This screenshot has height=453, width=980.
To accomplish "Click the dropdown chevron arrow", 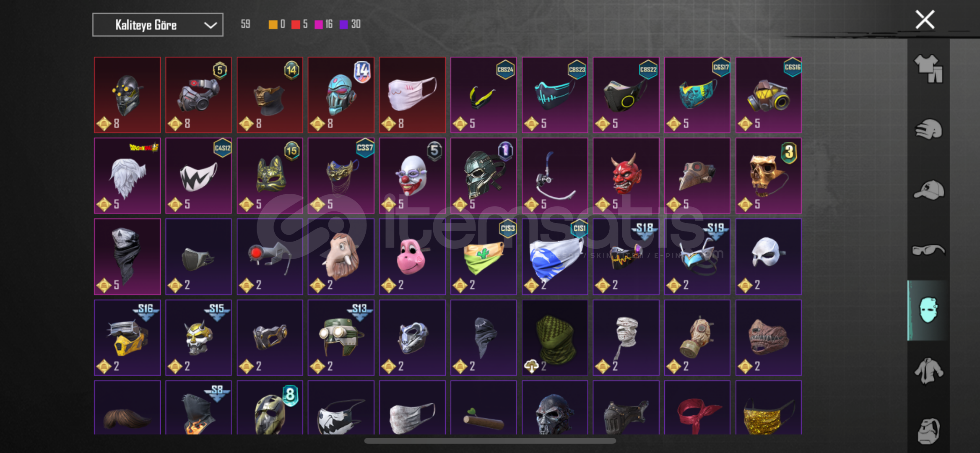I will 210,25.
